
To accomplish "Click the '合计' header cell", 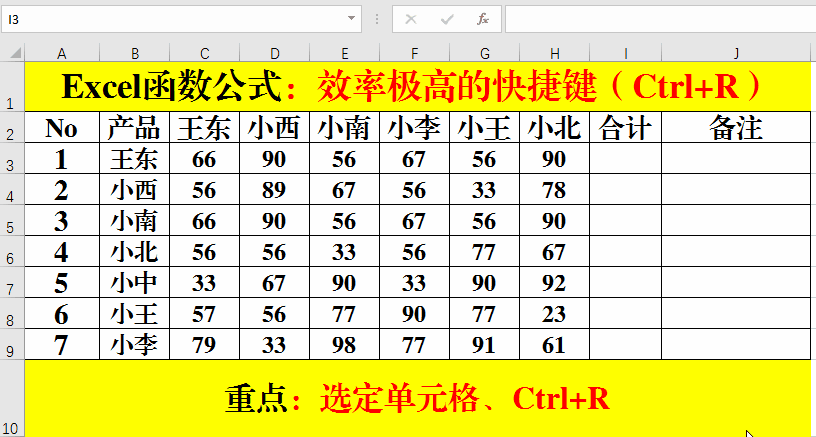I will coord(626,127).
